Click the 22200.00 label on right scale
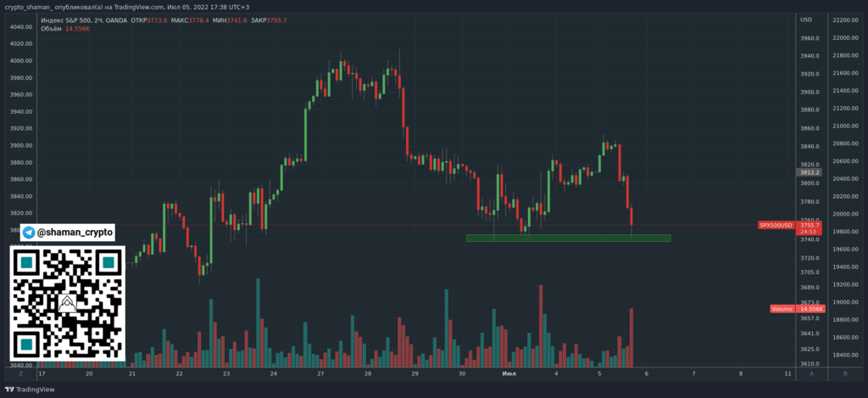 [846, 20]
